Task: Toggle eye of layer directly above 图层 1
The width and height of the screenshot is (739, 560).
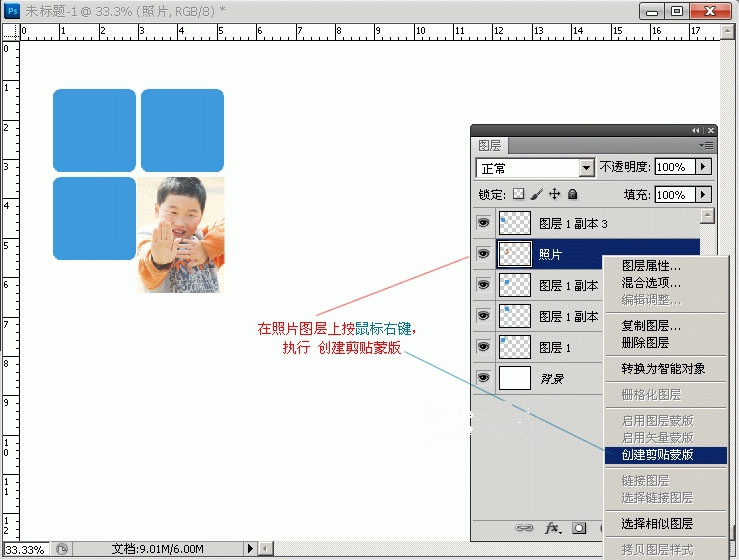Action: tap(484, 316)
